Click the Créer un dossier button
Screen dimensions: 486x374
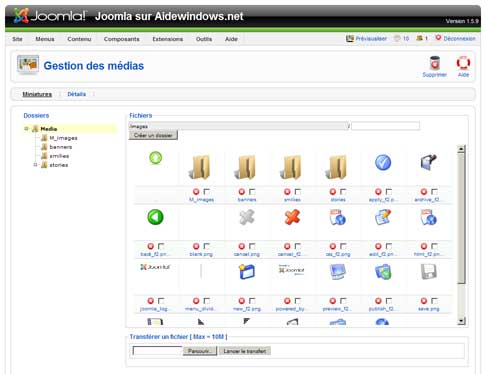tap(153, 135)
